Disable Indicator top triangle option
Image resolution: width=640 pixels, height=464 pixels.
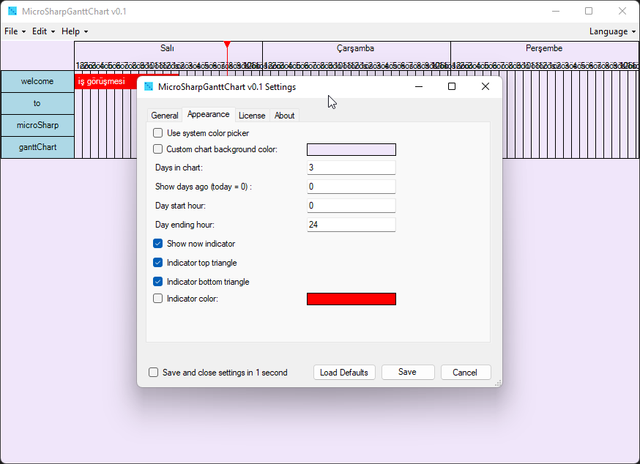[x=158, y=262]
